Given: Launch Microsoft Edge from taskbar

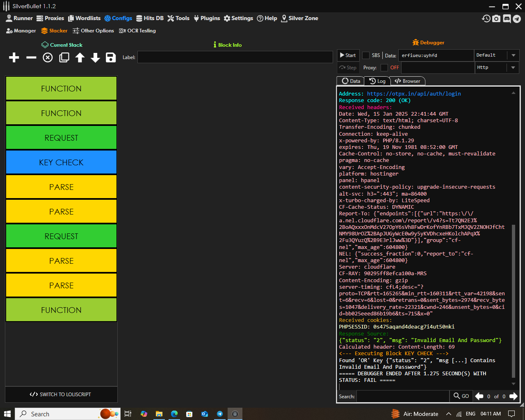Looking at the screenshot, I should click(174, 414).
